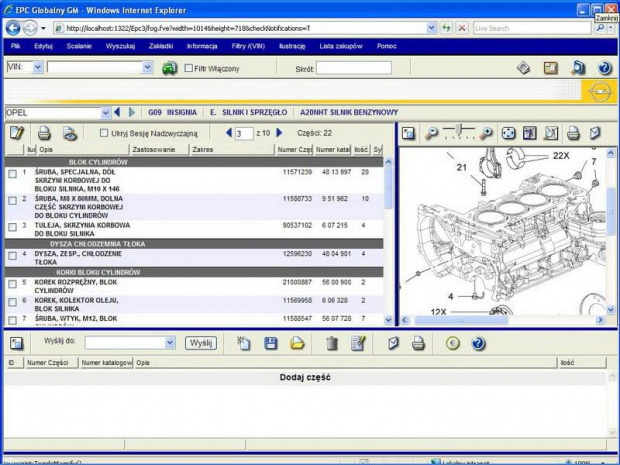Save the shopping list
Viewport: 620px width, 465px height.
click(x=270, y=343)
